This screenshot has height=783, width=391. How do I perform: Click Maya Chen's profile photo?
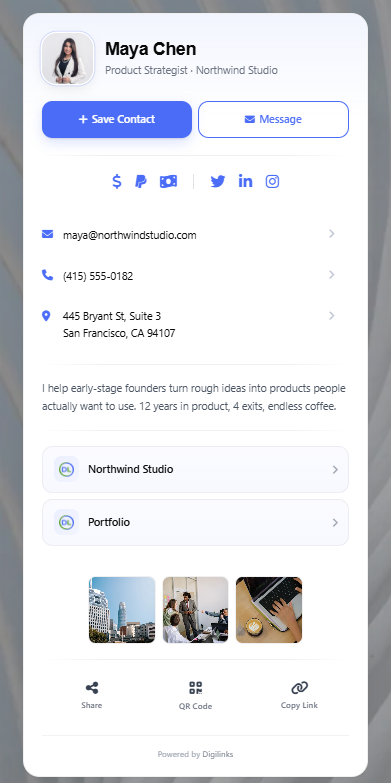(67, 58)
